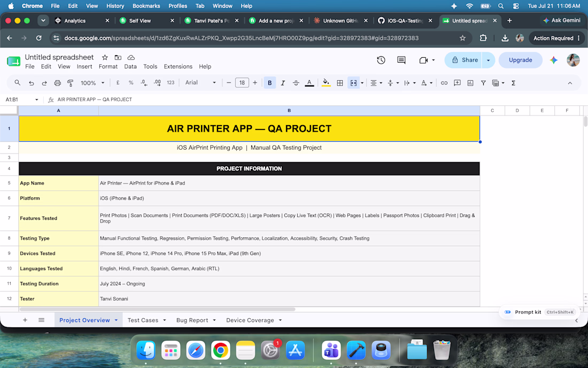The width and height of the screenshot is (588, 368).
Task: Undo the last action
Action: (32, 83)
